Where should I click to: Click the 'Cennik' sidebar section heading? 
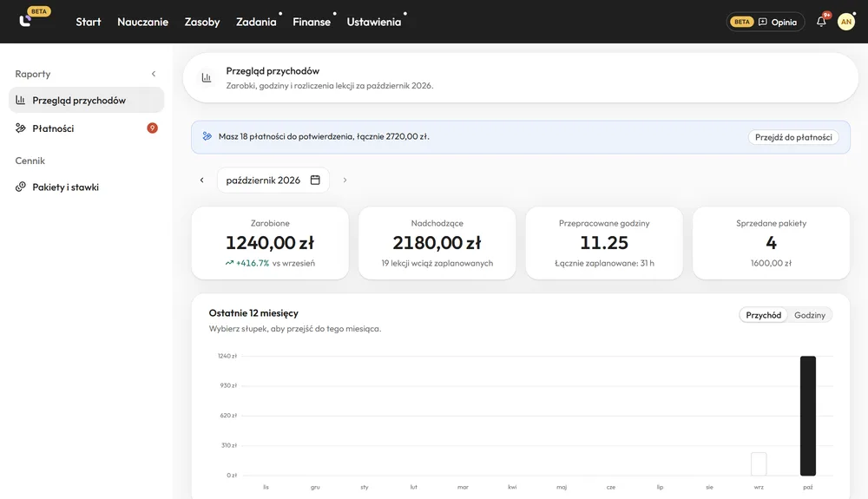click(30, 161)
